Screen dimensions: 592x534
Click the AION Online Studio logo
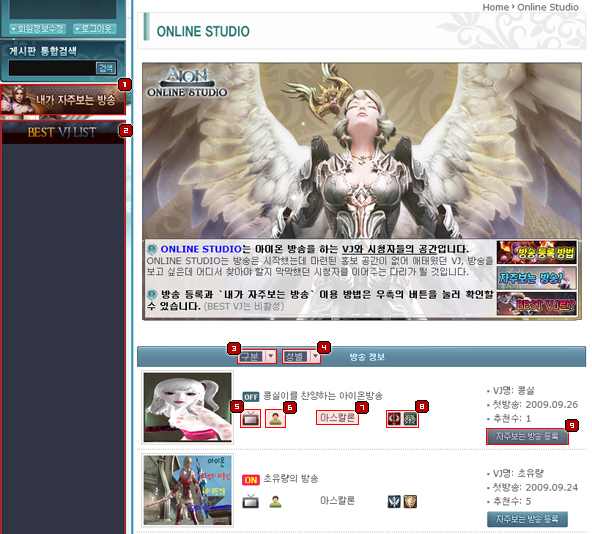187,82
